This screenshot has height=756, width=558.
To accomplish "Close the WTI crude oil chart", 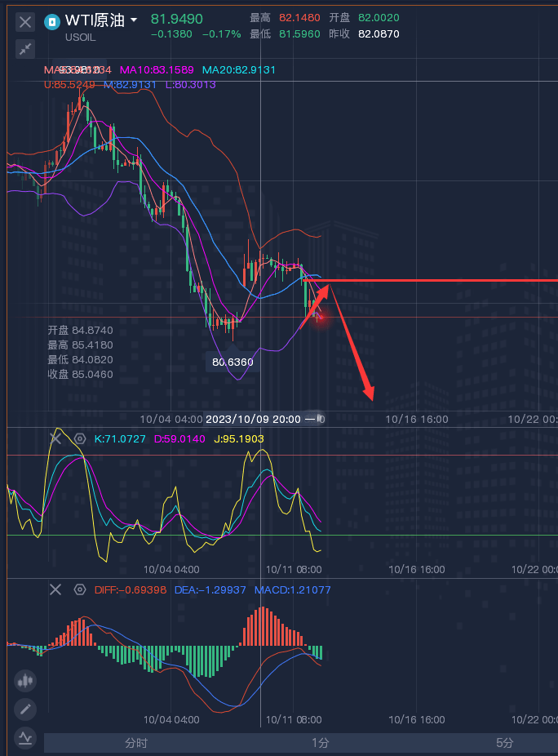I will [x=25, y=22].
